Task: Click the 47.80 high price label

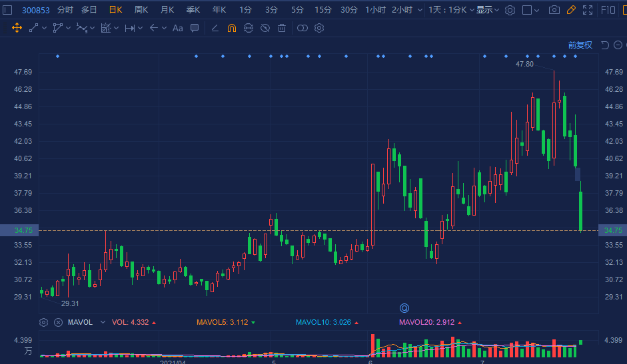Action: point(524,64)
